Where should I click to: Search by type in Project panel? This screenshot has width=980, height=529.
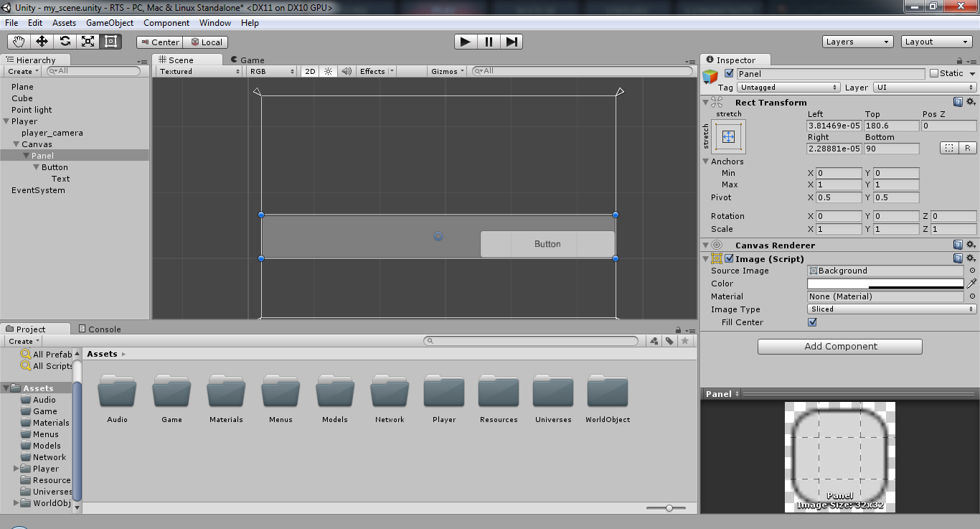pos(654,342)
